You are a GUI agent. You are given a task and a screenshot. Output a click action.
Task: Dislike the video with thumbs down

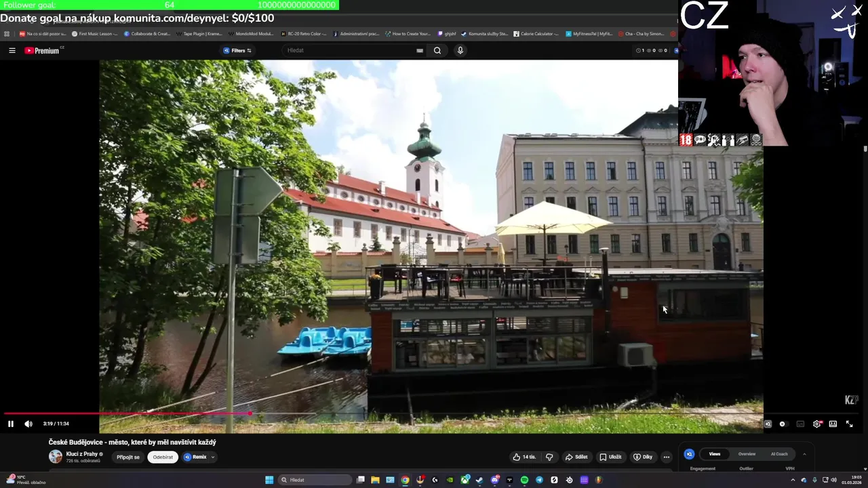point(549,457)
